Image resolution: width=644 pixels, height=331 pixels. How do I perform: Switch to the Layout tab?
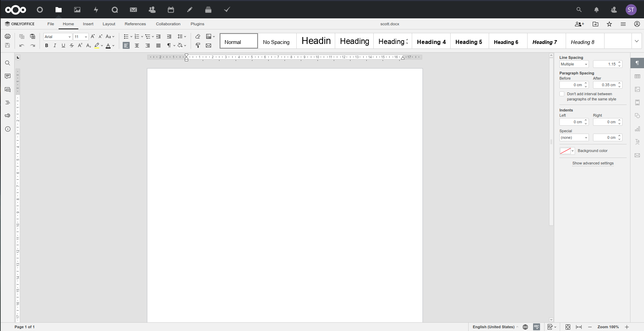[x=109, y=24]
